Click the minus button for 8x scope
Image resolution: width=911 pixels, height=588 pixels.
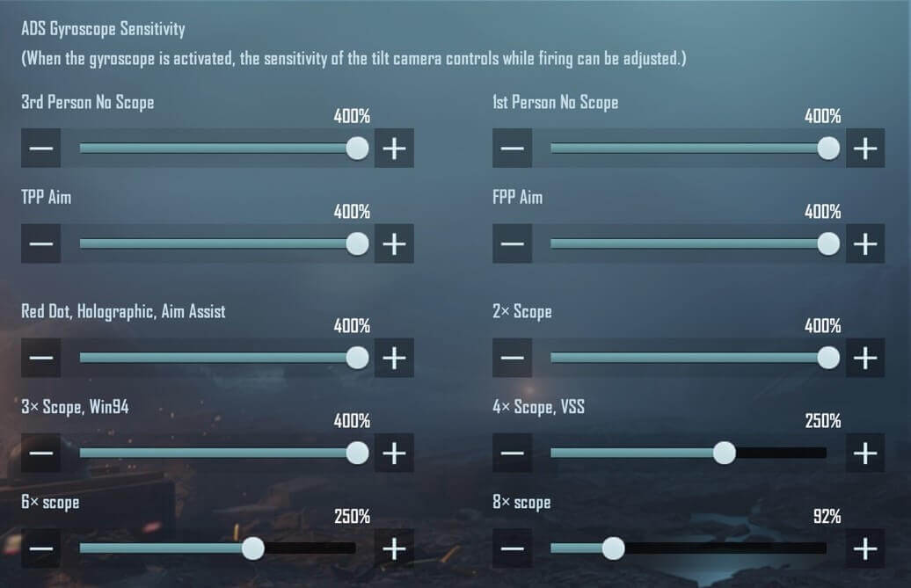pos(513,548)
